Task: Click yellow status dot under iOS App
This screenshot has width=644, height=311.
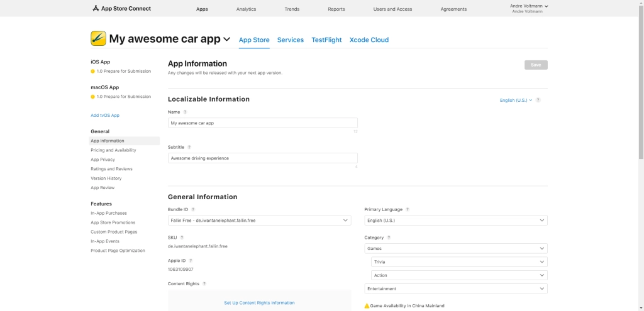Action: pyautogui.click(x=93, y=72)
